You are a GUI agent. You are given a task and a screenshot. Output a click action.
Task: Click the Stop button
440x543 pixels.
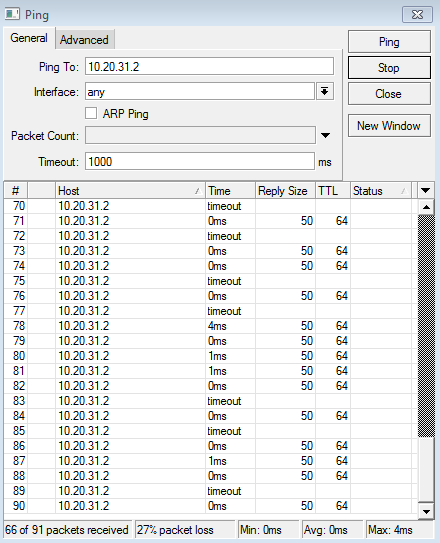389,68
